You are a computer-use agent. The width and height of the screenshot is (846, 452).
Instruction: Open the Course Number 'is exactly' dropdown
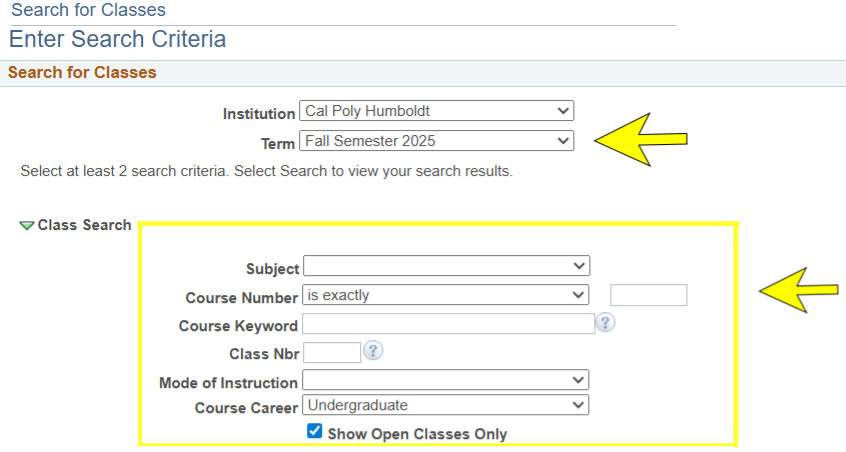(x=446, y=295)
